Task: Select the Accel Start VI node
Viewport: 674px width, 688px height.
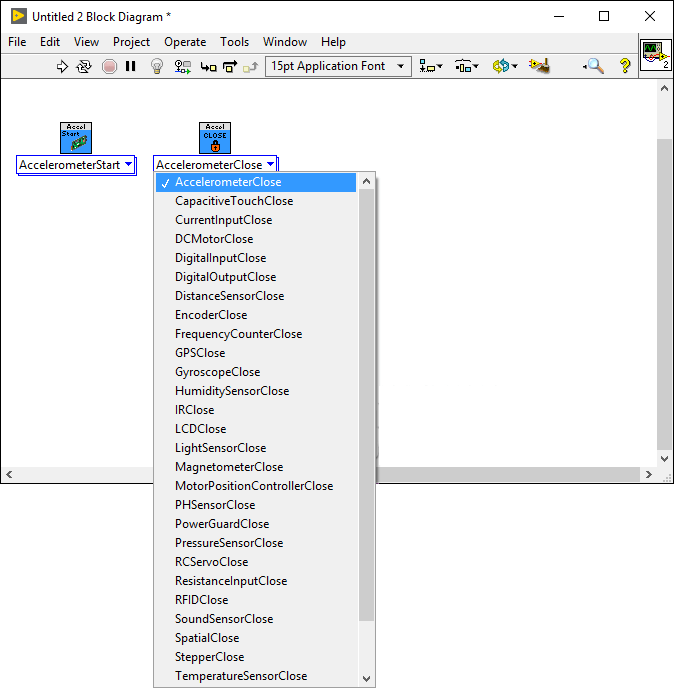Action: [x=76, y=138]
